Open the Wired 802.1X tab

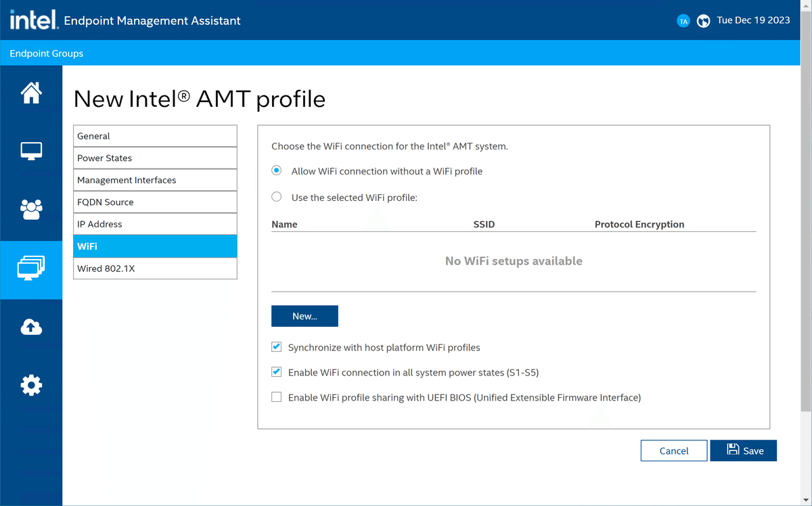pos(155,269)
